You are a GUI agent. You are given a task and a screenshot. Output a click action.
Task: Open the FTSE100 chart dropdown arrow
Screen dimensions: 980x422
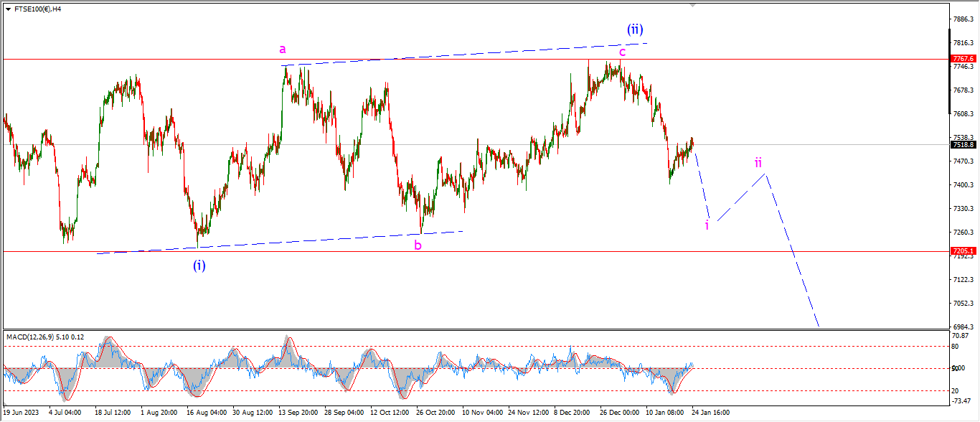(8, 9)
